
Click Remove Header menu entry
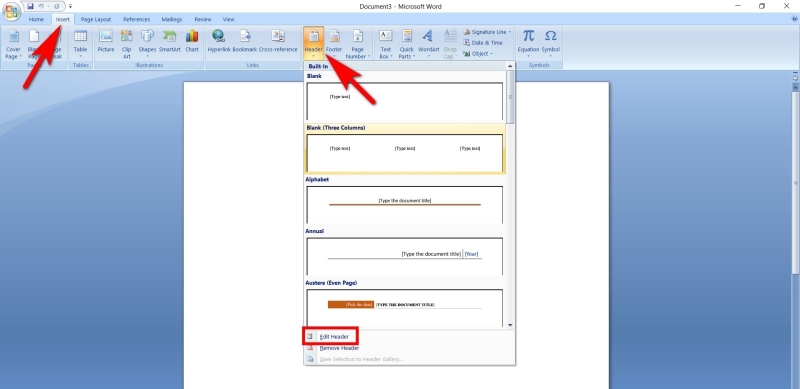tap(339, 348)
